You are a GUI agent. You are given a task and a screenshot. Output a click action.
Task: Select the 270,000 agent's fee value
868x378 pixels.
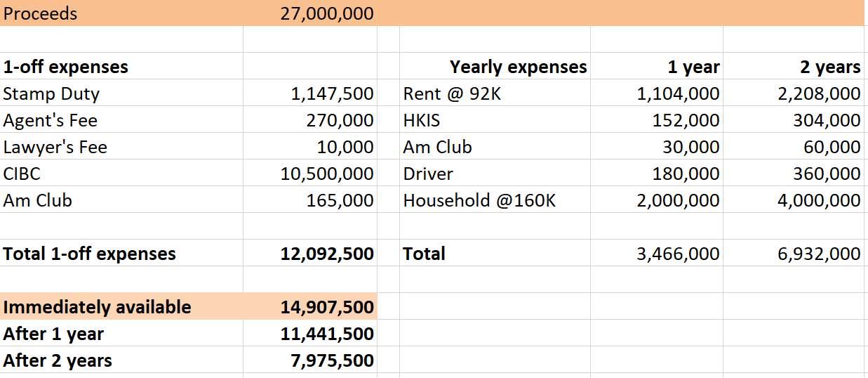tap(310, 120)
